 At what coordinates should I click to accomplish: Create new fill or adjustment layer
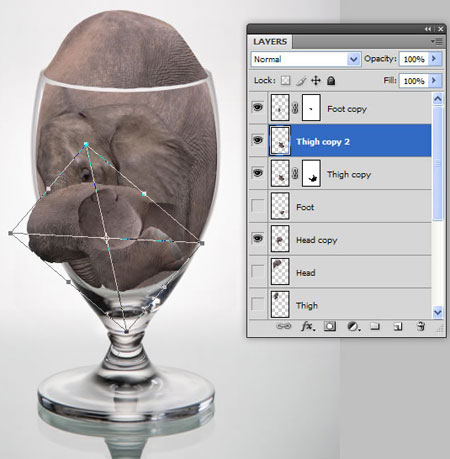(x=353, y=326)
